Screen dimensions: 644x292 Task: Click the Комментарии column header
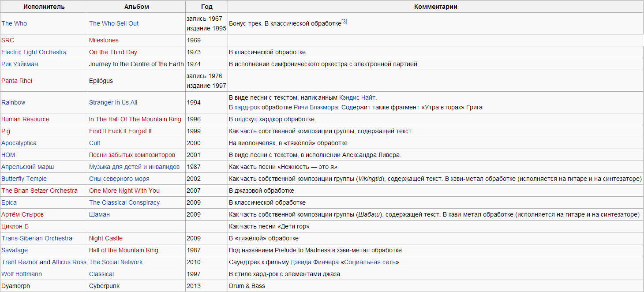click(436, 7)
